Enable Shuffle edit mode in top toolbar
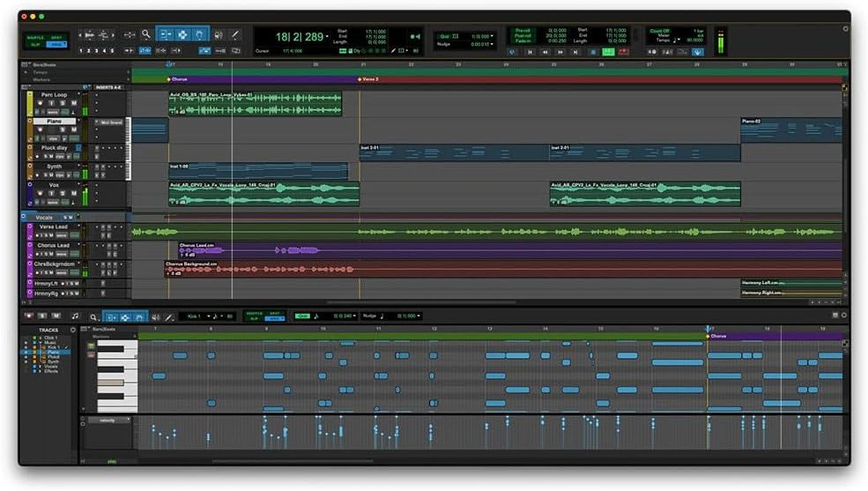 point(36,37)
